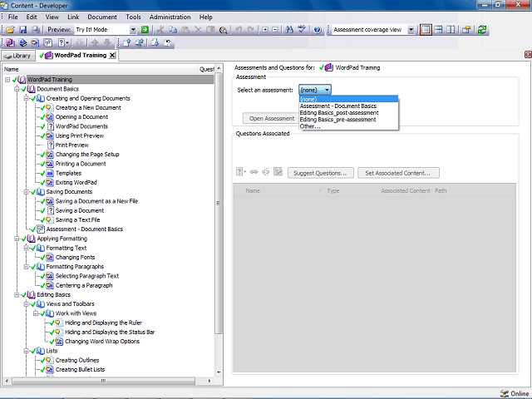Switch to the Library tab

tap(18, 56)
